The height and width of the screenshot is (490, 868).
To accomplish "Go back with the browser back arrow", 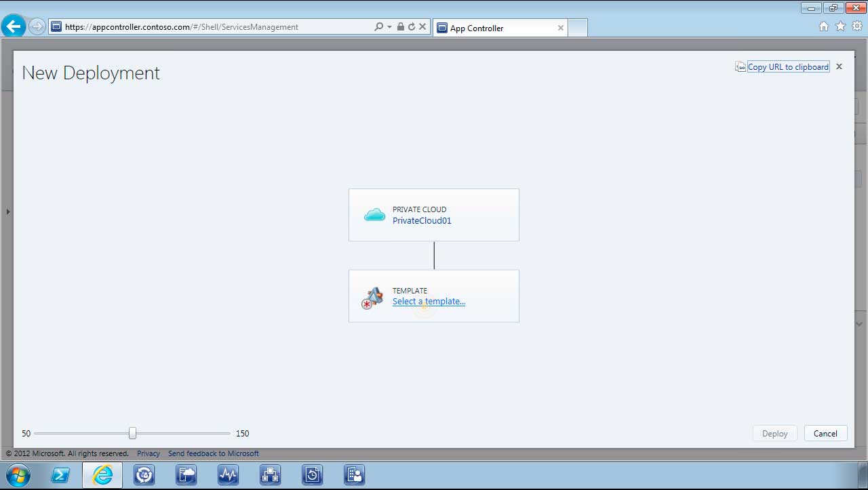I will click(x=14, y=26).
